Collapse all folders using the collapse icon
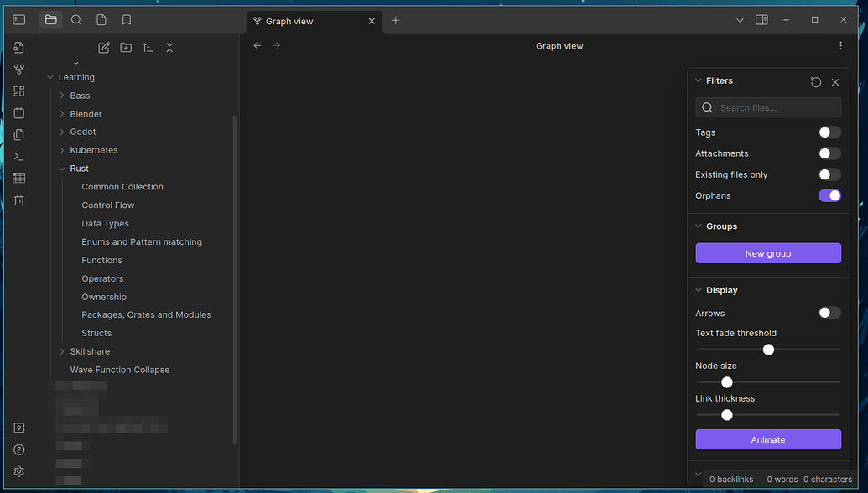The height and width of the screenshot is (493, 868). [x=169, y=48]
